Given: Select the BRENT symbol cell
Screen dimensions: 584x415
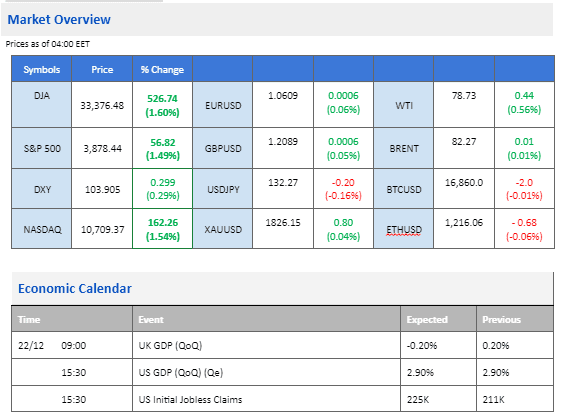Looking at the screenshot, I should [x=404, y=149].
